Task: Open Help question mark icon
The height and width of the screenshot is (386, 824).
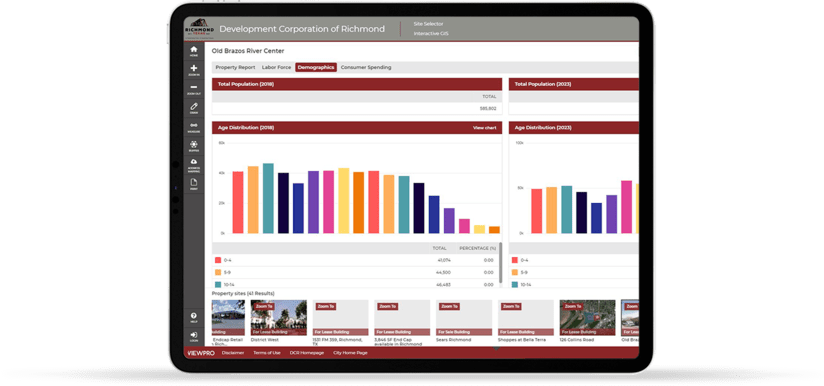Action: [x=194, y=316]
